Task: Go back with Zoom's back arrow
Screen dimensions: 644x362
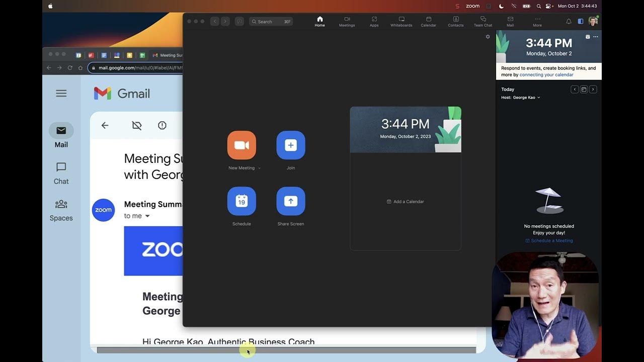Action: pyautogui.click(x=215, y=22)
